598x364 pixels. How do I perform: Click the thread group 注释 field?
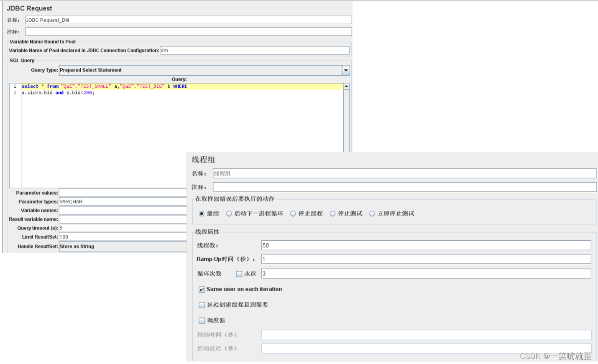pyautogui.click(x=405, y=187)
